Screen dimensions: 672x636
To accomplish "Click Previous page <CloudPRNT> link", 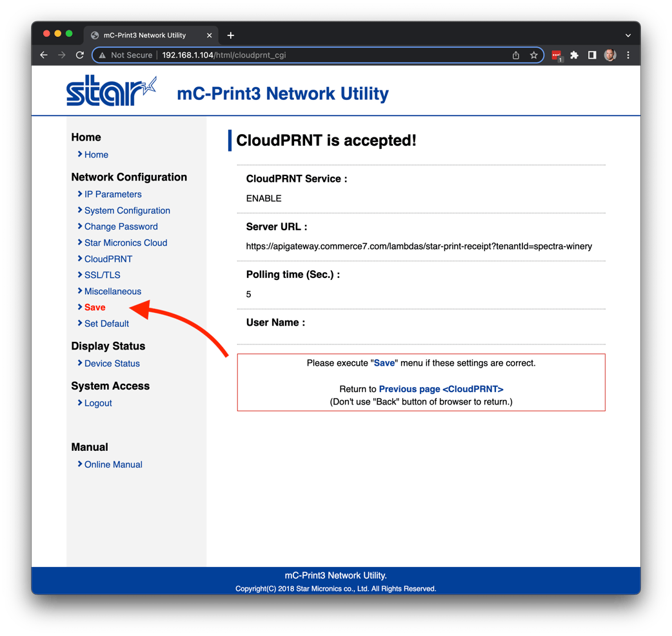I will pyautogui.click(x=441, y=389).
